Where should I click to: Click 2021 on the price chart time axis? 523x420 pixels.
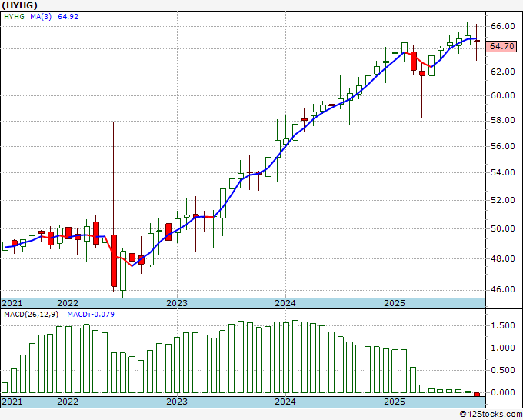12,303
